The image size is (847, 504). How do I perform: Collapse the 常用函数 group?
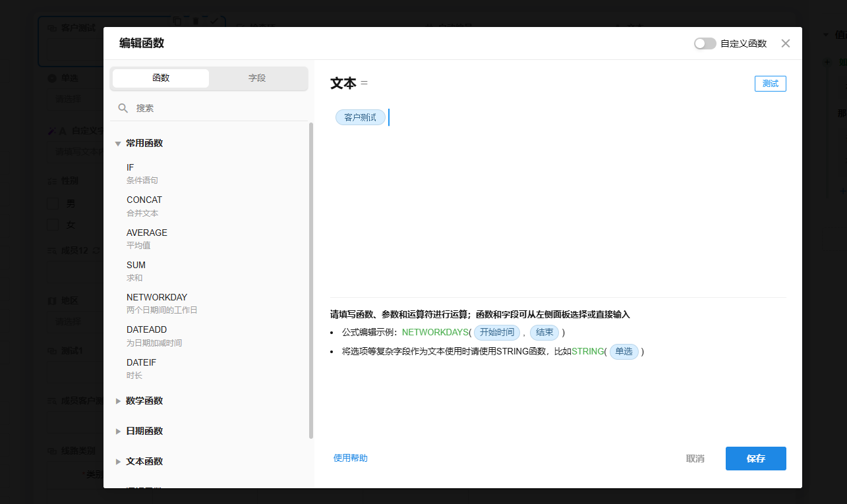[118, 143]
